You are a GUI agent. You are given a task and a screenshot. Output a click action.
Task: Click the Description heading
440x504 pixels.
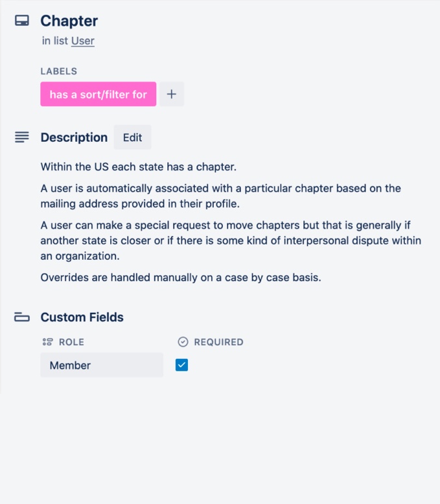(74, 137)
